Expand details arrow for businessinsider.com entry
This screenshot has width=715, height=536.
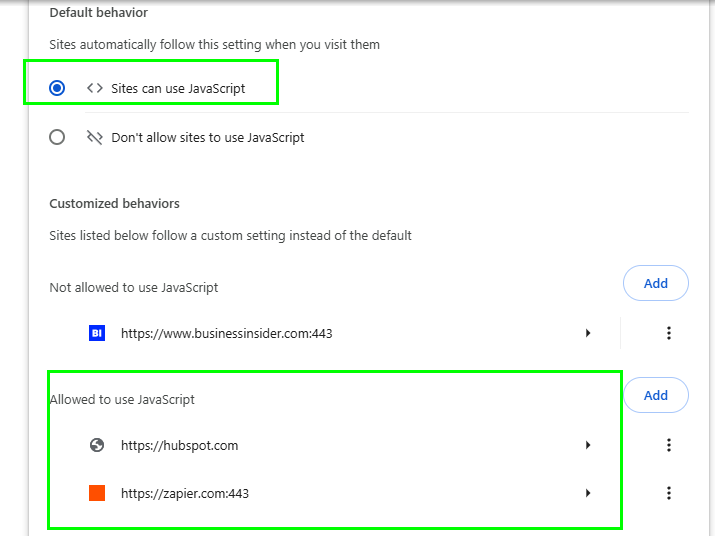588,333
